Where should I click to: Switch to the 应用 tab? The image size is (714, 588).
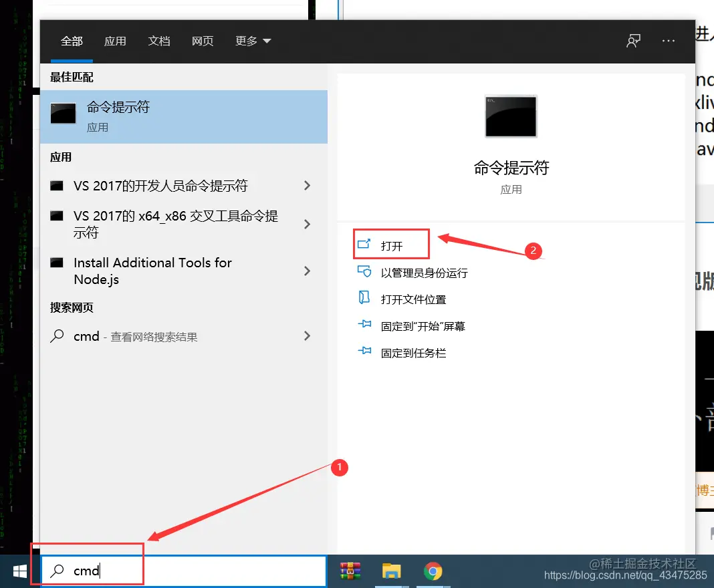point(115,41)
